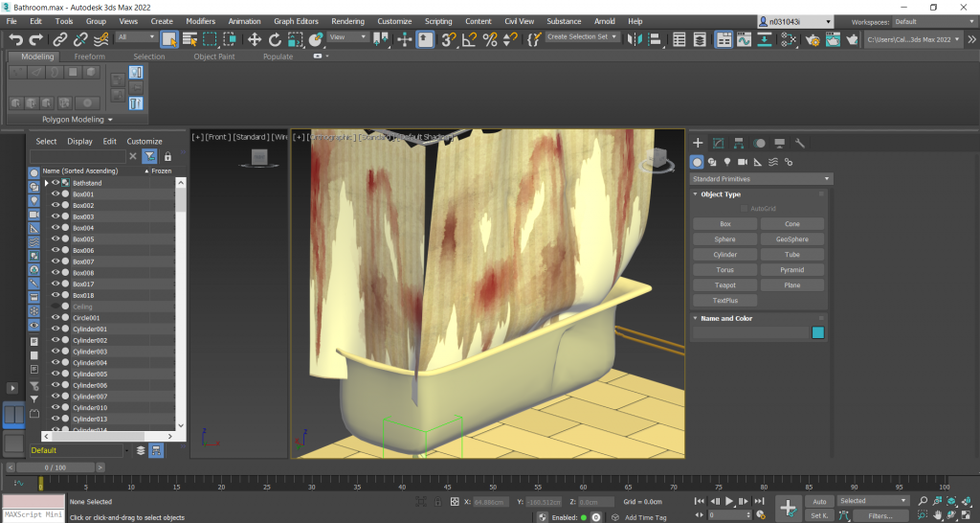Select Cameras category icon in Create panel

tap(742, 162)
